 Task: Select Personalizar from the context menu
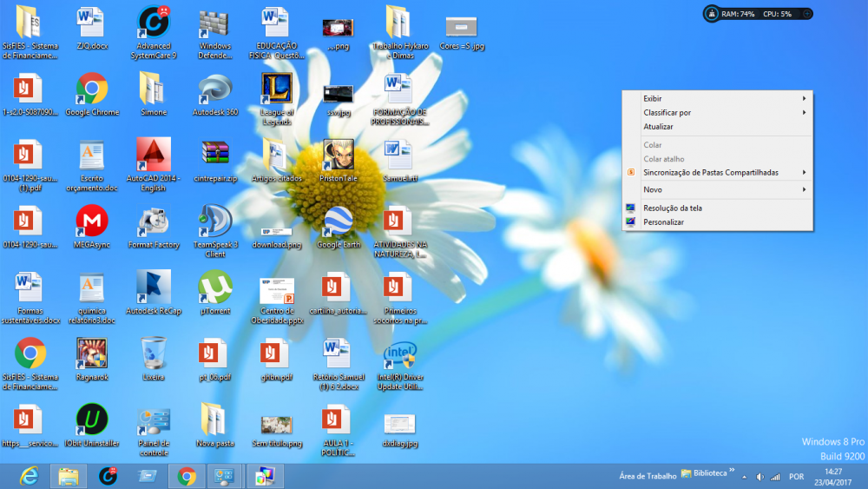point(663,222)
